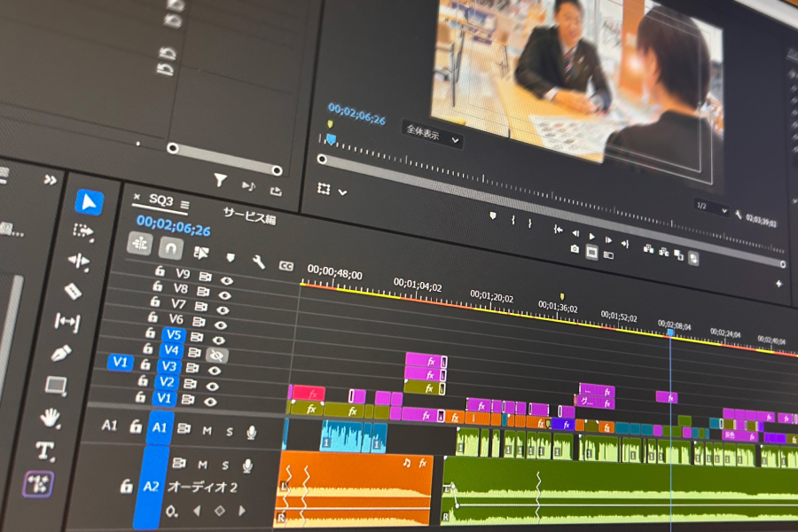Step back one frame in monitor

tap(575, 233)
